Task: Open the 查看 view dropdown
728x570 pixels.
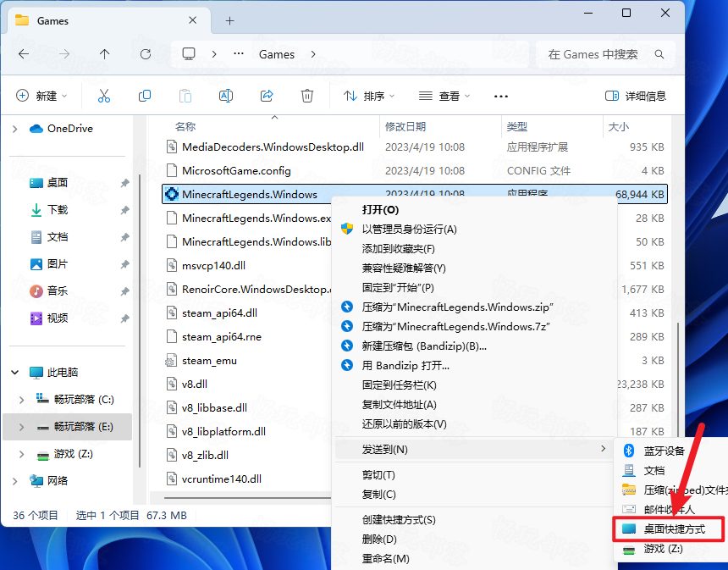Action: [444, 96]
